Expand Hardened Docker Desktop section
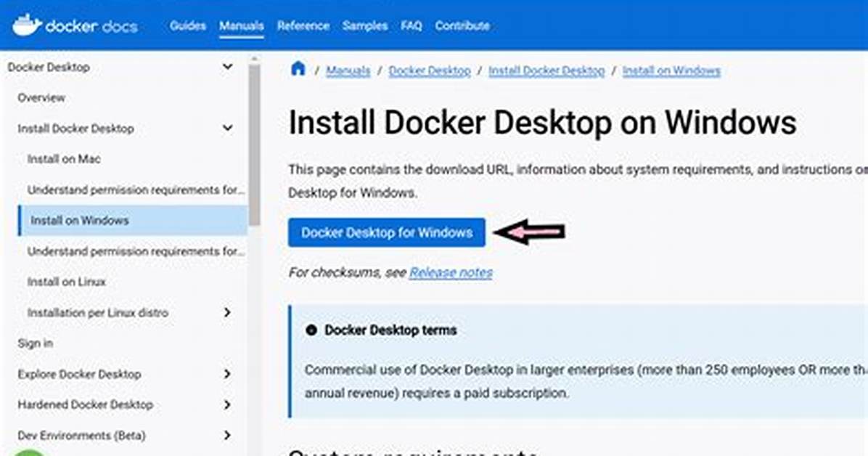Image resolution: width=868 pixels, height=456 pixels. [x=227, y=404]
